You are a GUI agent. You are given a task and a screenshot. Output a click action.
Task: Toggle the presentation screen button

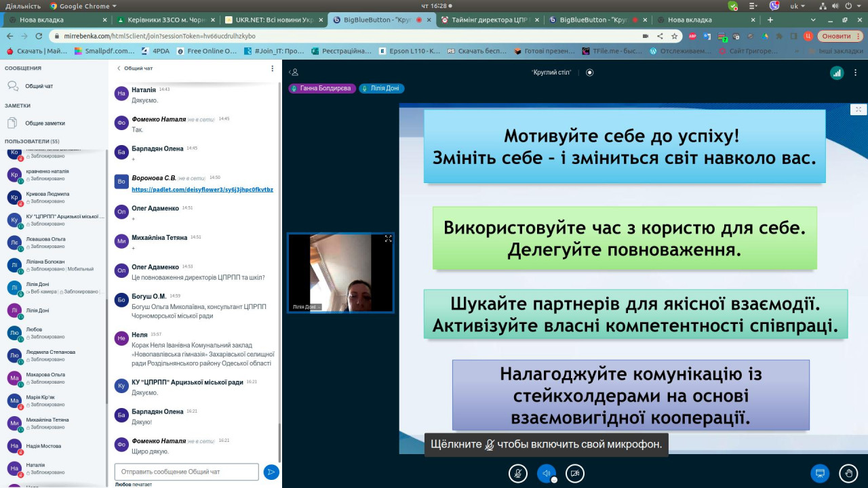tap(820, 473)
